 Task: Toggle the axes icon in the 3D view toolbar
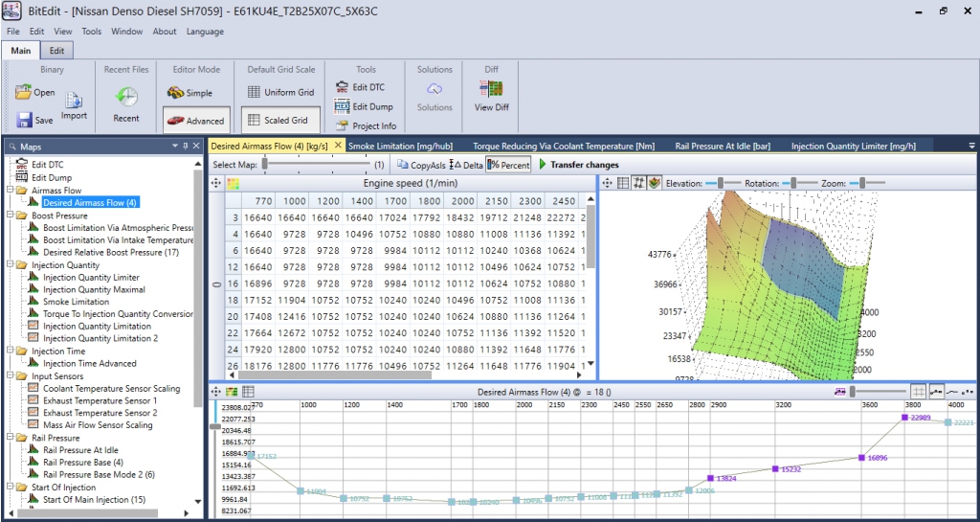coord(638,183)
